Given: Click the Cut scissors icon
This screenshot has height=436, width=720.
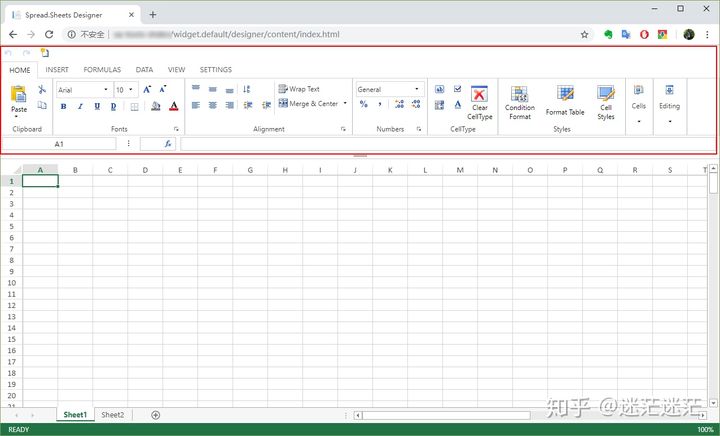Looking at the screenshot, I should [42, 89].
